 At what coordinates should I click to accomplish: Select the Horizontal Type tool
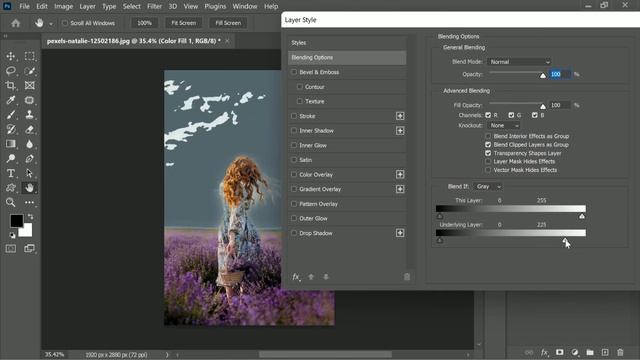pos(11,173)
